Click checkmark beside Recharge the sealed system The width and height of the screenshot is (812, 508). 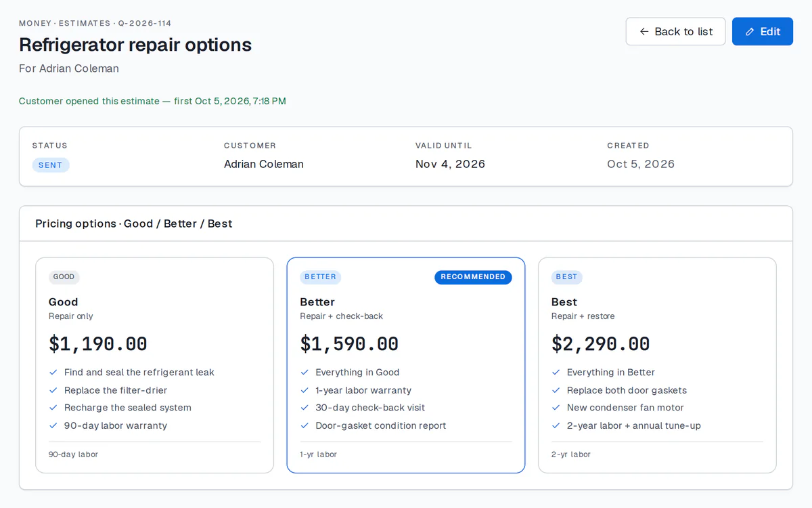point(53,408)
